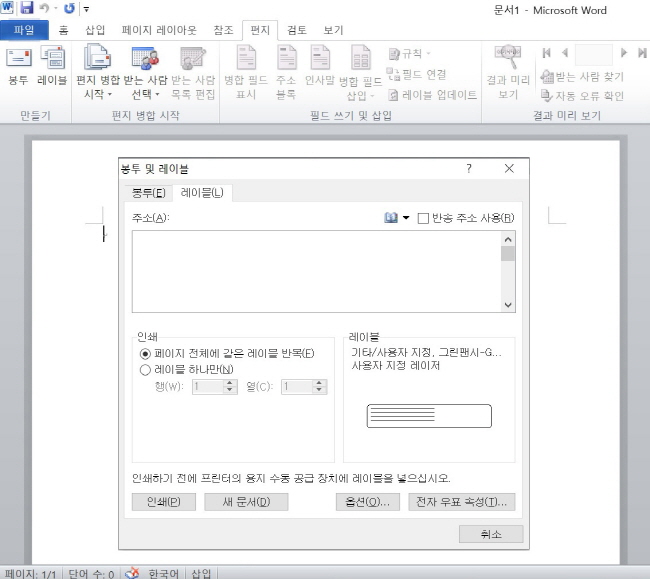
Task: Switch to the Envelopes (봉투) dialog tab
Action: coord(148,192)
